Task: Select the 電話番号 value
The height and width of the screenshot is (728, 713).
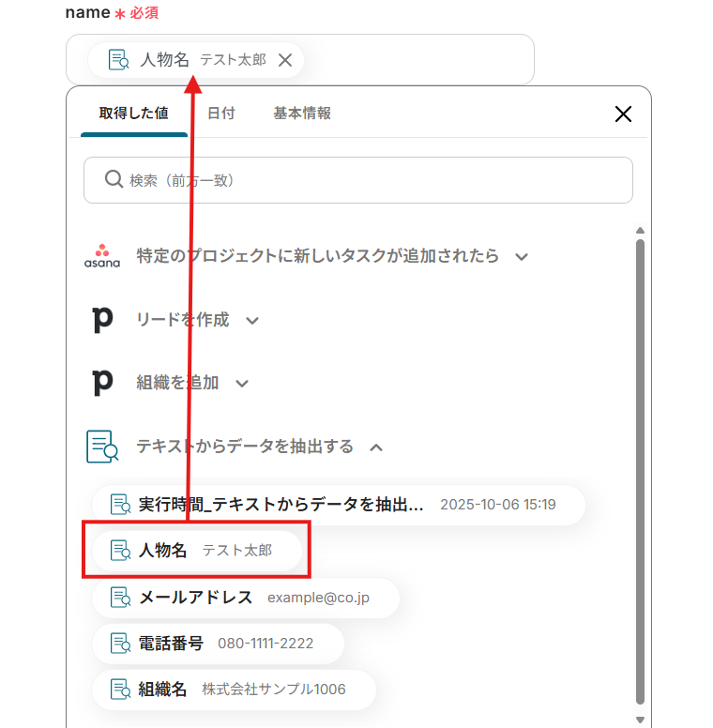Action: [218, 644]
